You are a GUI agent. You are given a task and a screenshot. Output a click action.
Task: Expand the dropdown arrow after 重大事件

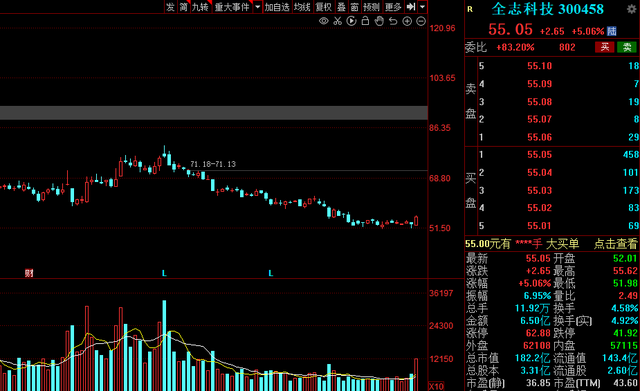click(258, 7)
